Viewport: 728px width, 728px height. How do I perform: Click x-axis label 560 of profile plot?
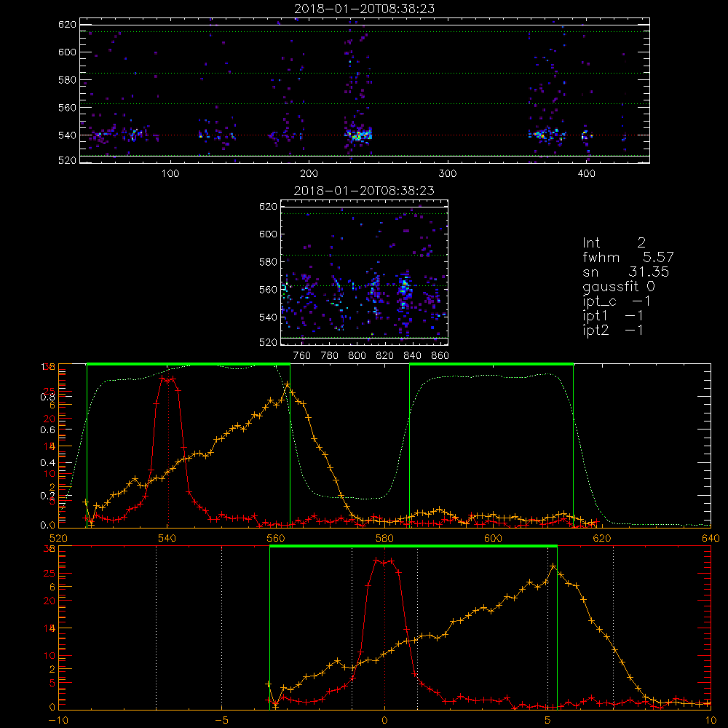(276, 539)
